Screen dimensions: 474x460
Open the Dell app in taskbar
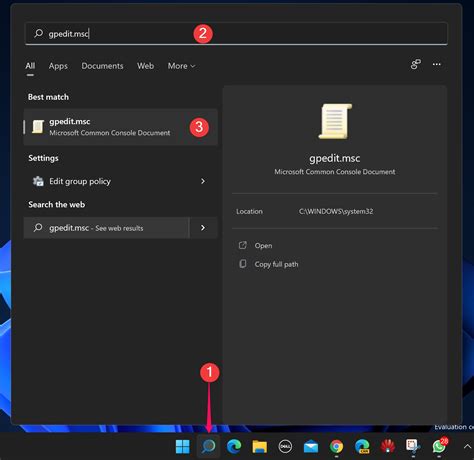pos(285,447)
